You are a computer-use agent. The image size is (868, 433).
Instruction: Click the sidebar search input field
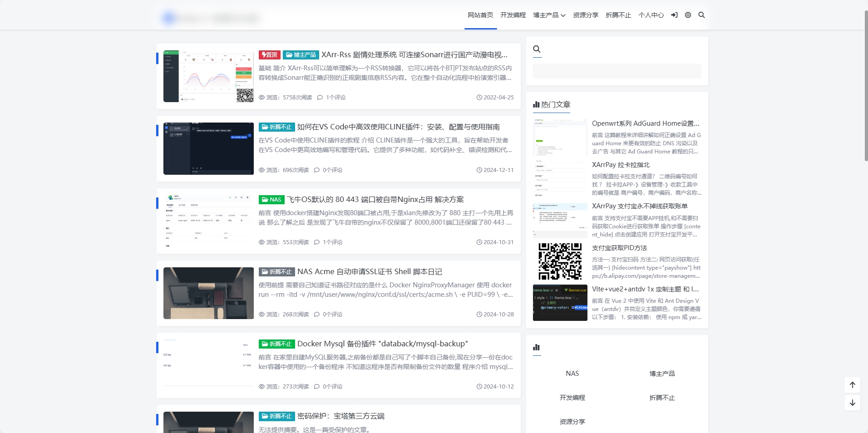pyautogui.click(x=617, y=71)
